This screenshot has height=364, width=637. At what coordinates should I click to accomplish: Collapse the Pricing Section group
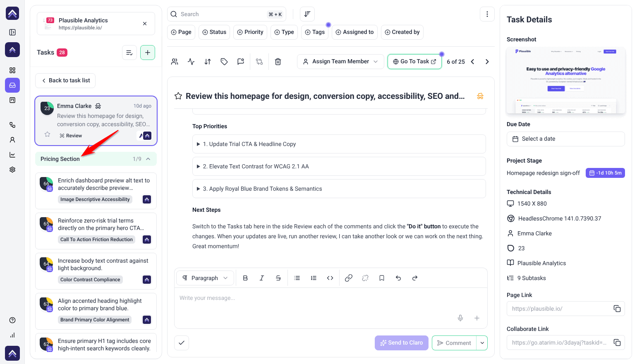pos(148,159)
